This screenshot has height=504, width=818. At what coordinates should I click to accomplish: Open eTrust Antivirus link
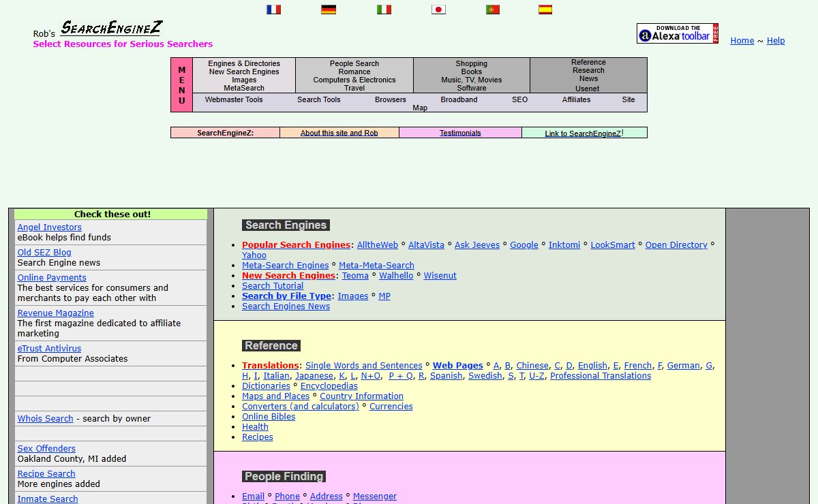click(49, 349)
